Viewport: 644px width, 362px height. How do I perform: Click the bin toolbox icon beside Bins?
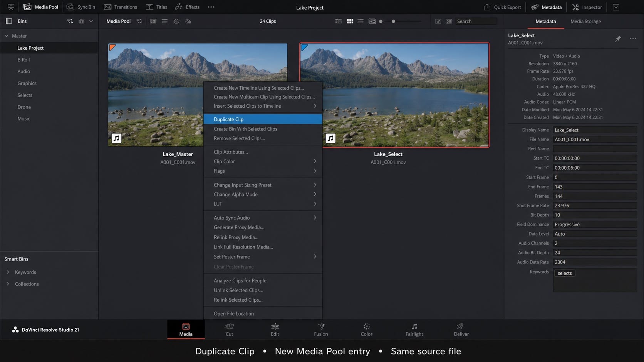click(81, 21)
